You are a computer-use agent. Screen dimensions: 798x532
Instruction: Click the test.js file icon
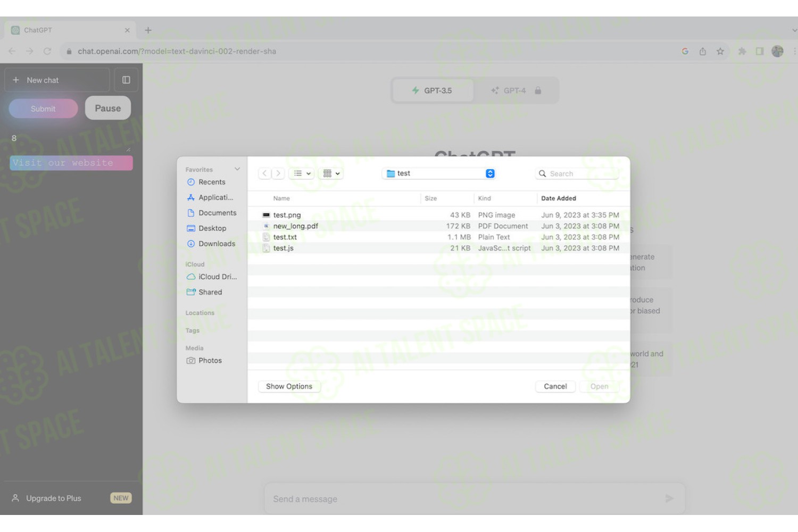tap(266, 248)
